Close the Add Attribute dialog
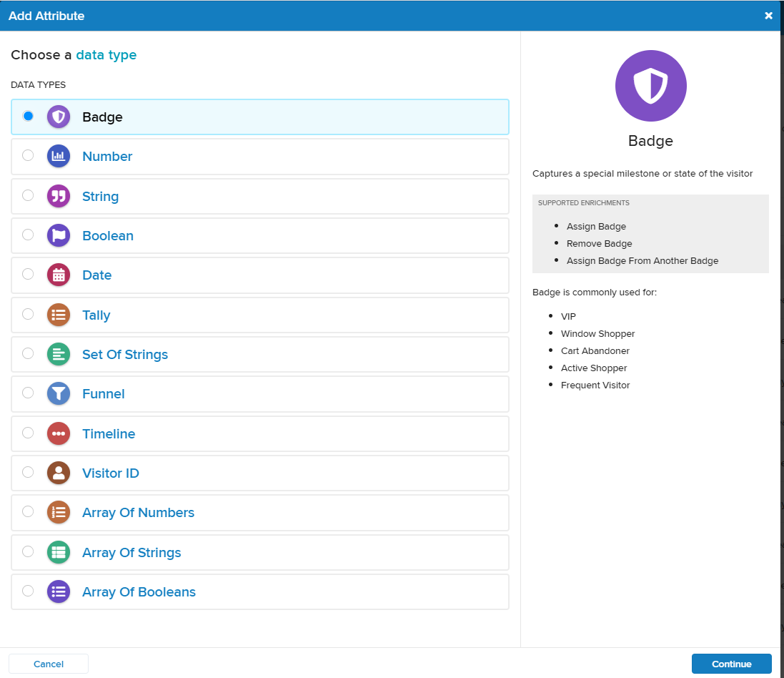Screen dimensions: 784x678 (x=768, y=16)
